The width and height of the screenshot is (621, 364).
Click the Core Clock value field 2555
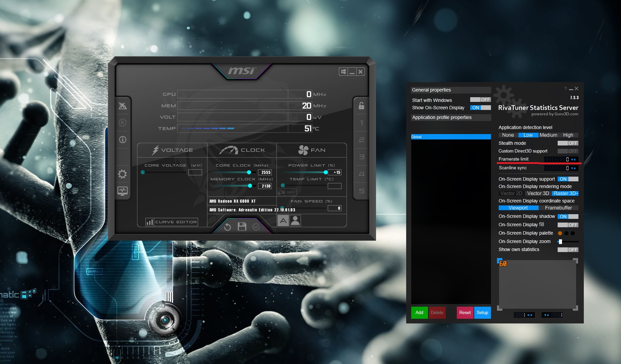click(x=265, y=172)
